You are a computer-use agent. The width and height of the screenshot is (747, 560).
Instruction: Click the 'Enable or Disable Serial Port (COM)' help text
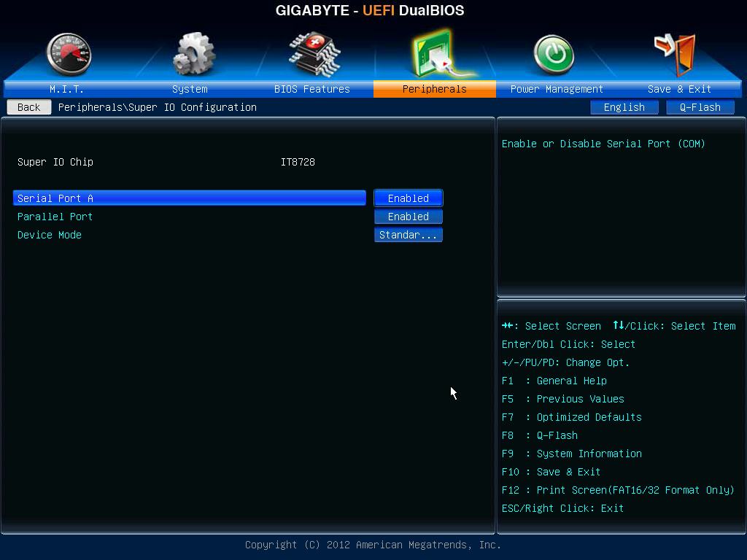point(603,144)
